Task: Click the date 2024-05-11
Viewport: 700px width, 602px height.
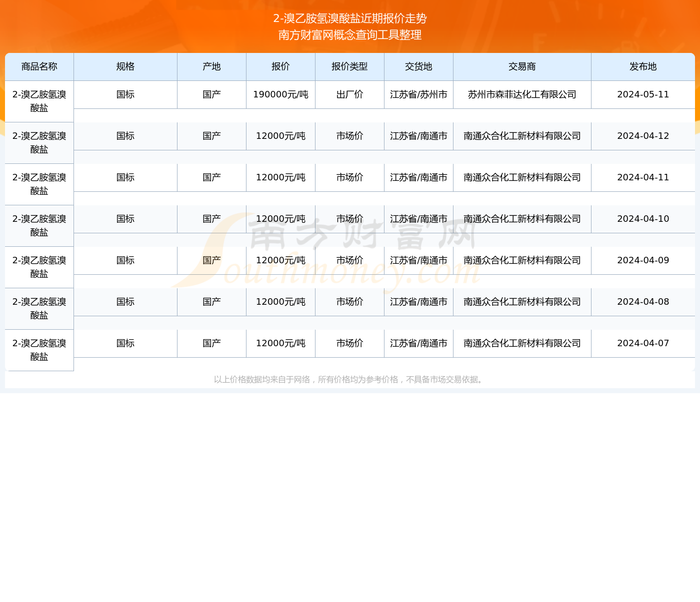Action: pyautogui.click(x=643, y=94)
